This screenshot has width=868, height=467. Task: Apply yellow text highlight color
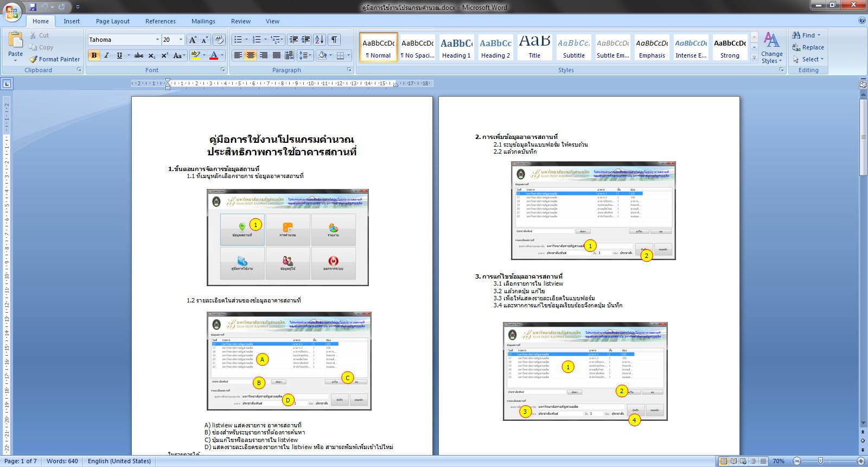click(195, 55)
